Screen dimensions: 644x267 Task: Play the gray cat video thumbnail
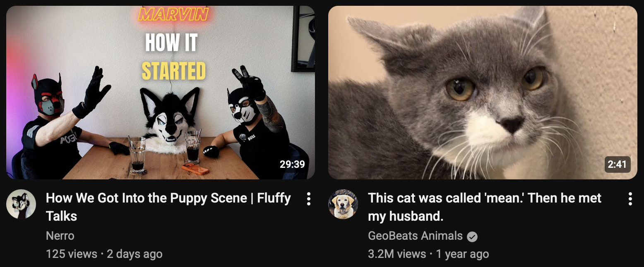(x=483, y=93)
